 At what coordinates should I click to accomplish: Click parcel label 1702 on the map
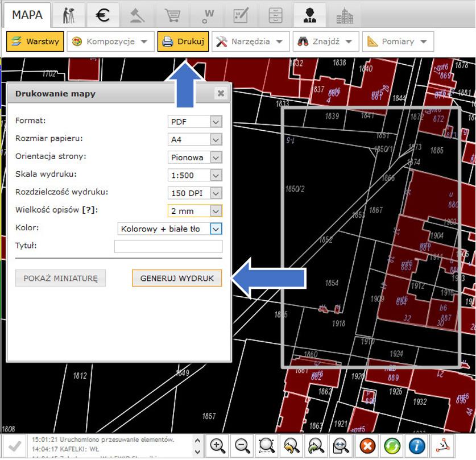coord(49,74)
